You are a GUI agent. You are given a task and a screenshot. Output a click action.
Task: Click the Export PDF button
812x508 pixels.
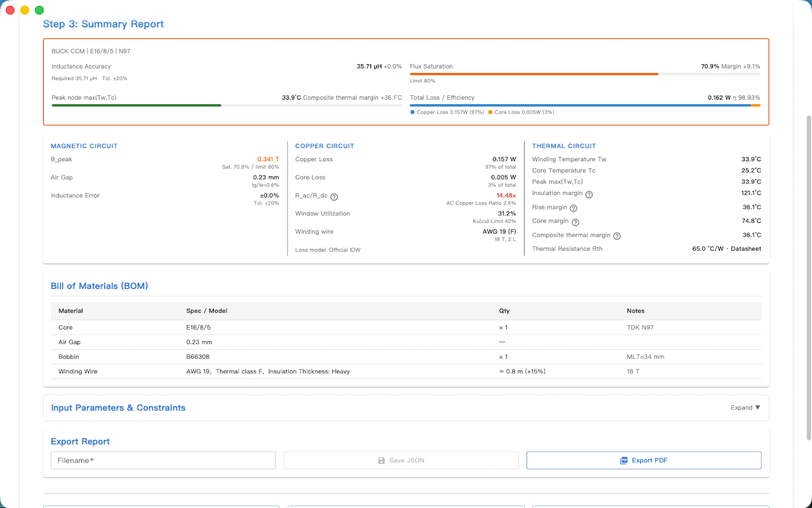(644, 460)
